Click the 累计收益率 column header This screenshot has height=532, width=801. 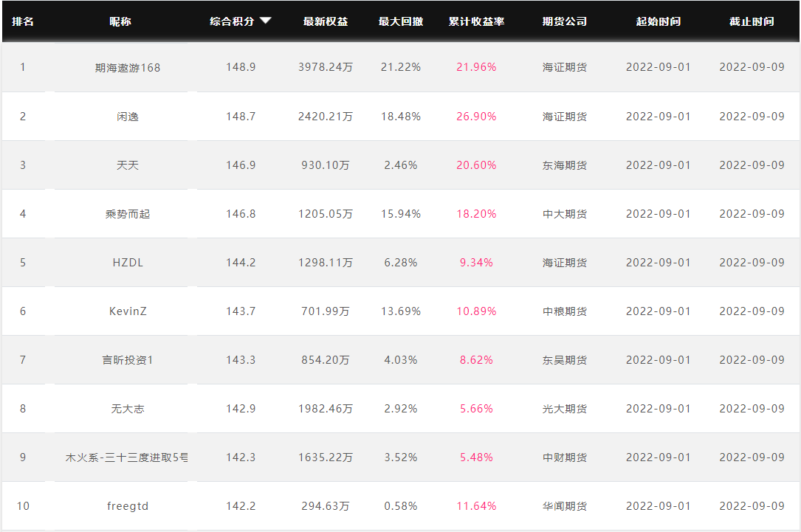point(477,21)
